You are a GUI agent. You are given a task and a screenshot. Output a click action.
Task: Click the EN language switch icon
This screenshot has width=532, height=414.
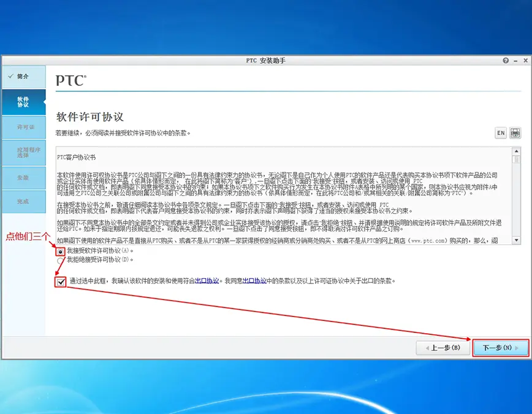(501, 133)
